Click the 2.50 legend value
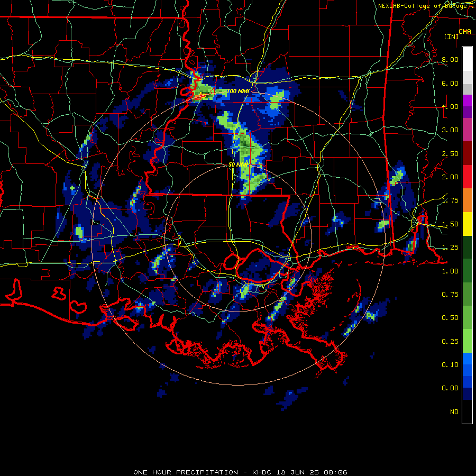 pos(450,153)
